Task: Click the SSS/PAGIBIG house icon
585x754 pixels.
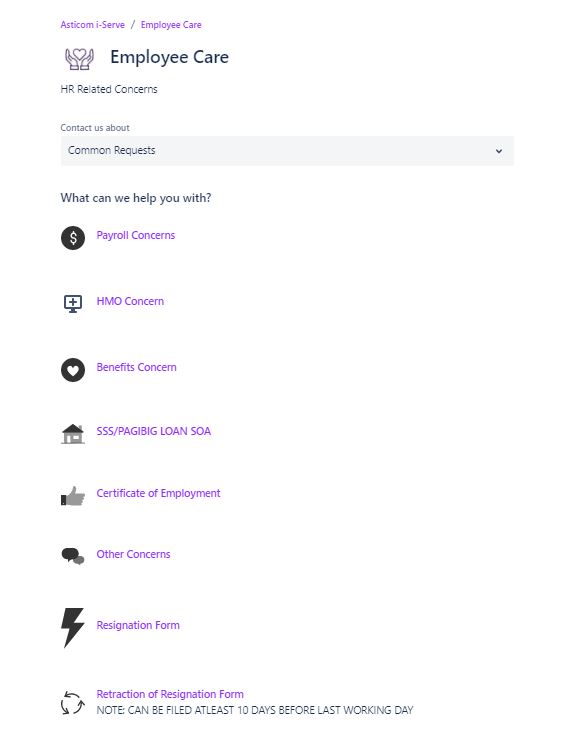Action: (x=73, y=434)
